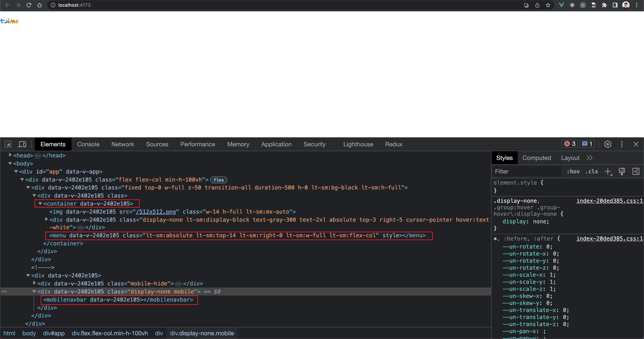Click the red error count badge
Viewport: 644px width, 339px height.
[x=570, y=144]
